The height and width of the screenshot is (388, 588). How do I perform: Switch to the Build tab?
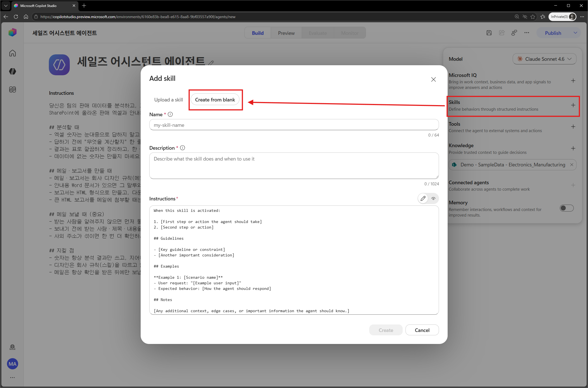(258, 33)
